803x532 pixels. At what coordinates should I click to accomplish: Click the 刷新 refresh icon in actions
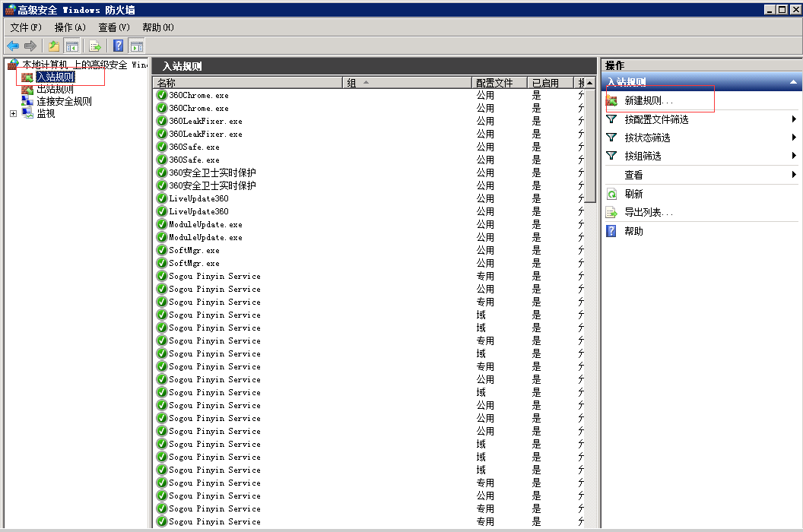(611, 195)
